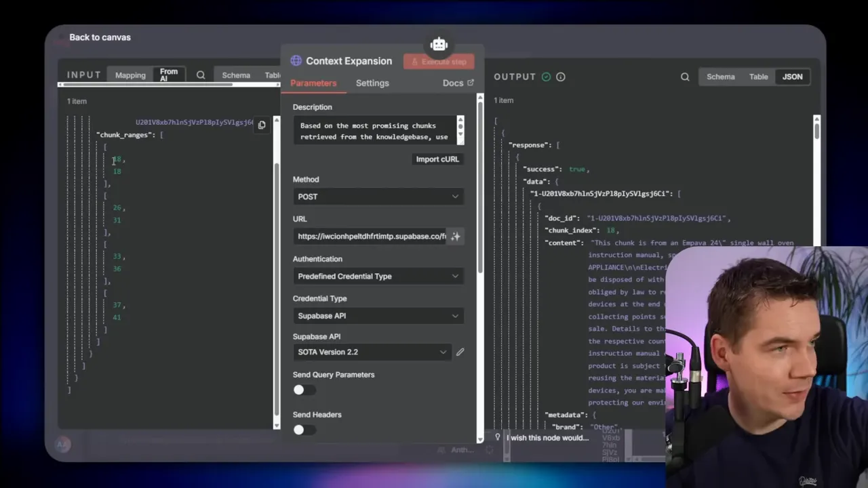Copy the document ID using the copy icon
Viewport: 868px width, 488px height.
point(262,124)
